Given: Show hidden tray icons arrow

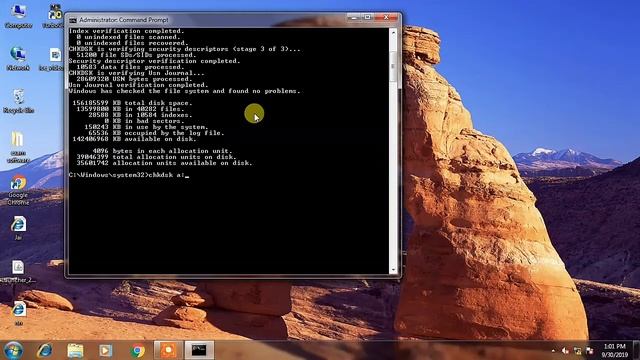Looking at the screenshot, I should tap(553, 351).
